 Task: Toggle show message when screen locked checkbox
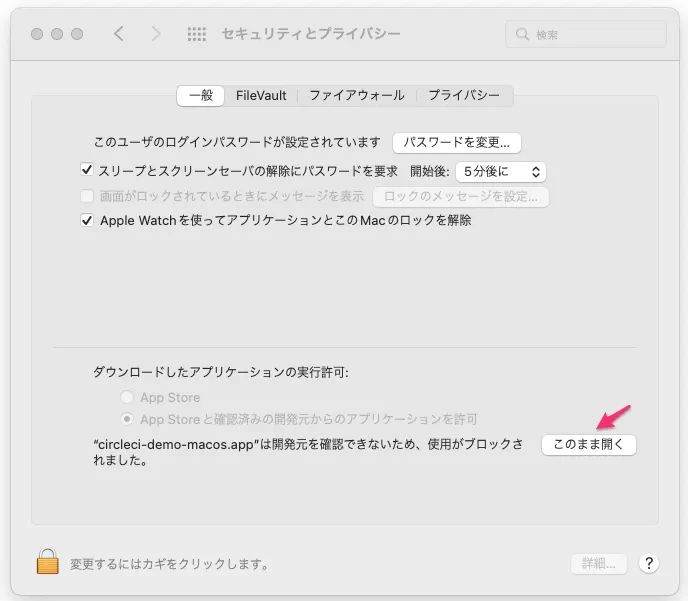87,196
